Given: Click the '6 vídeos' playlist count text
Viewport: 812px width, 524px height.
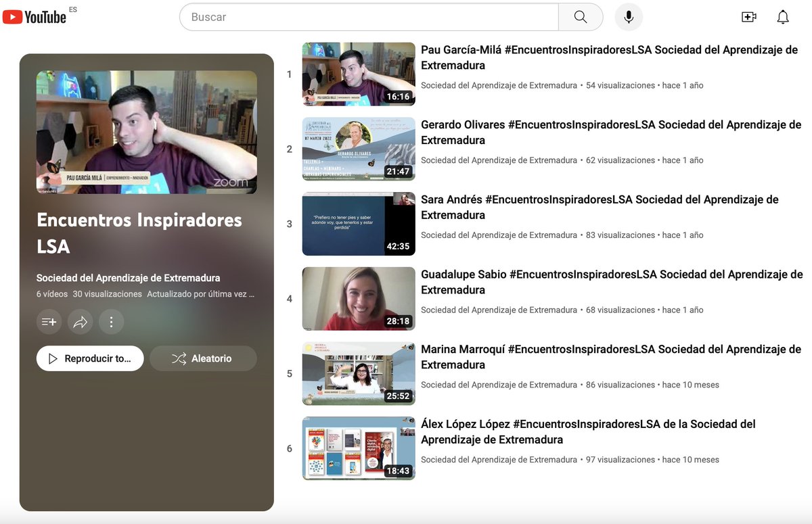Looking at the screenshot, I should coord(52,294).
